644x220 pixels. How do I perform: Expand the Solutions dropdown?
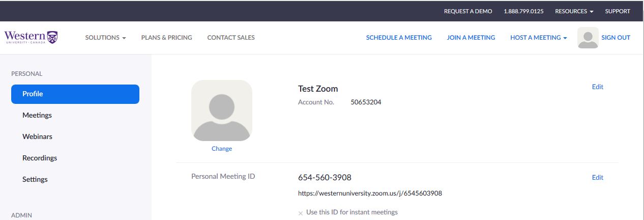[105, 38]
